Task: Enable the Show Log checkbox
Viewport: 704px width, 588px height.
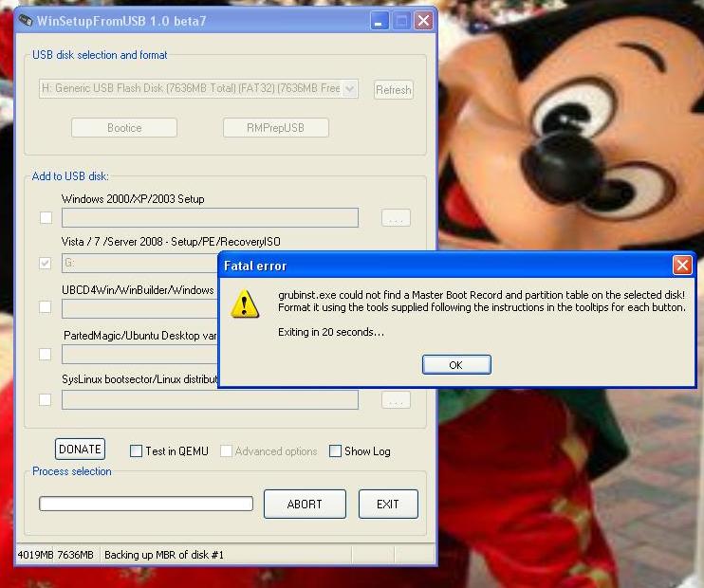Action: [335, 450]
